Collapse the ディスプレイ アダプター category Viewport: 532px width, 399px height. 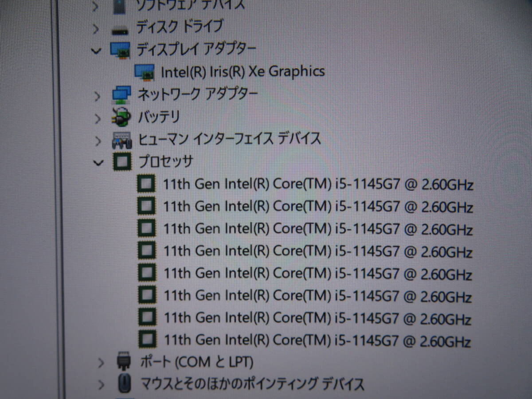tap(96, 51)
